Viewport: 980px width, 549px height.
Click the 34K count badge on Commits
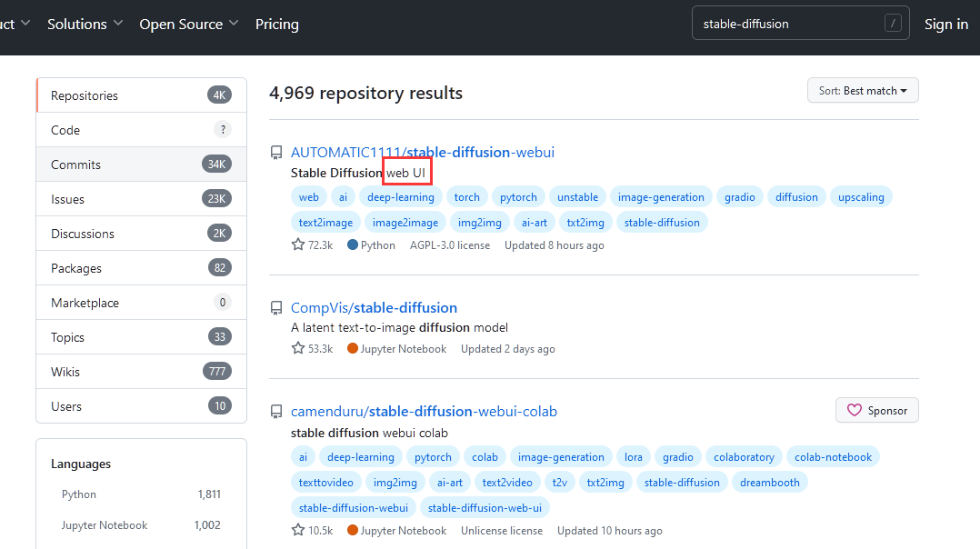point(217,165)
